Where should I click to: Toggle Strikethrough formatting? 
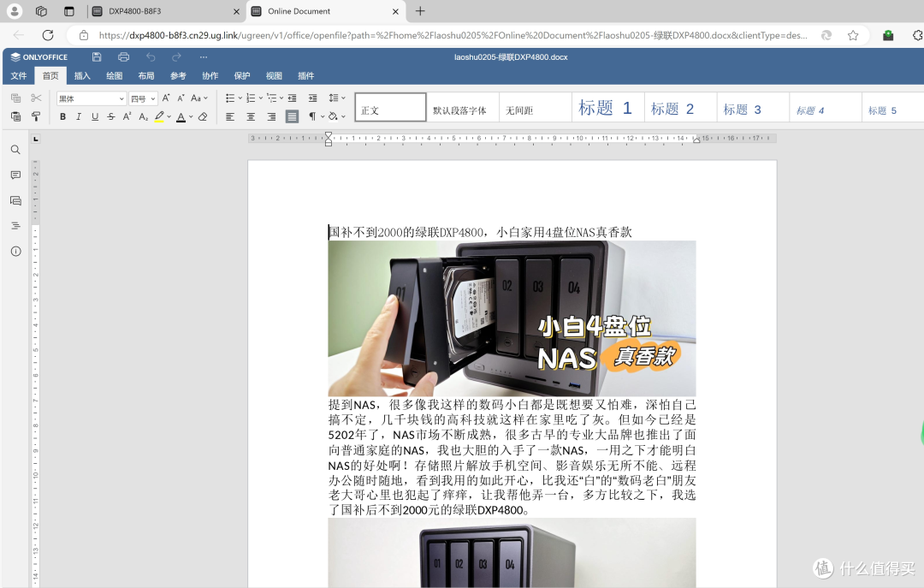[x=110, y=116]
